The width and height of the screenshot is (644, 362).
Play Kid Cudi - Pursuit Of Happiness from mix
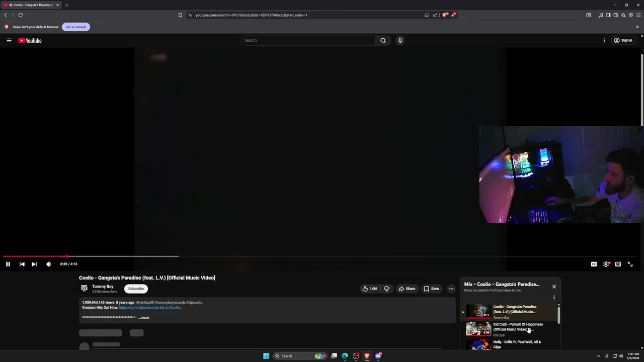coord(510,329)
